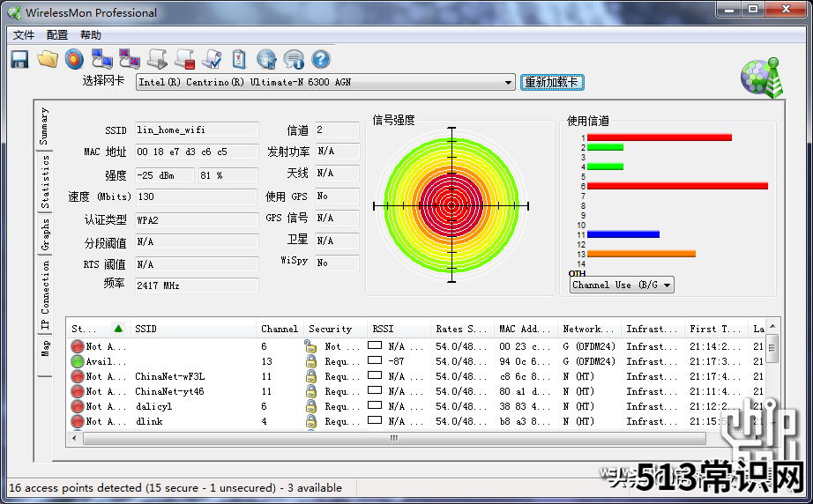
Task: Switch to the Graphs tab
Action: tap(46, 234)
